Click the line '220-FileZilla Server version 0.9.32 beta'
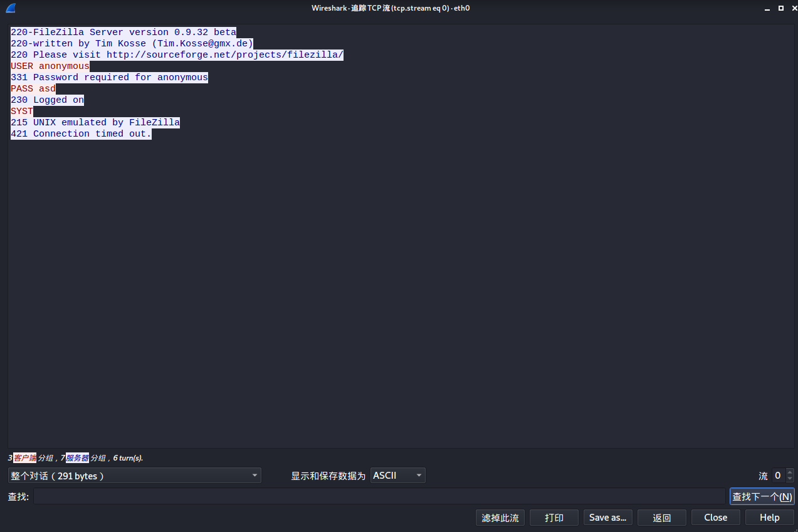 coord(123,33)
